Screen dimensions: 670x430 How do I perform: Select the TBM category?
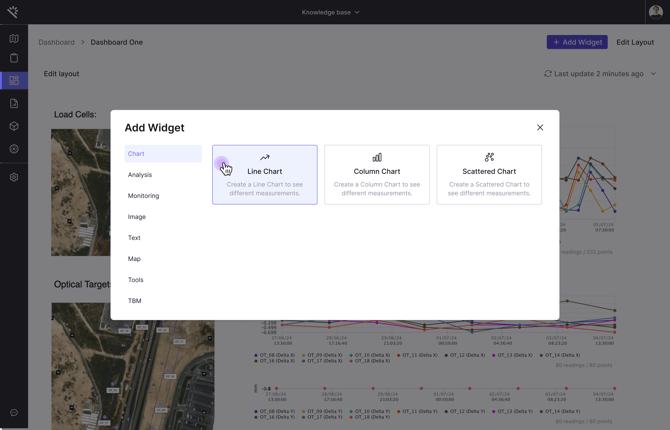pyautogui.click(x=163, y=300)
